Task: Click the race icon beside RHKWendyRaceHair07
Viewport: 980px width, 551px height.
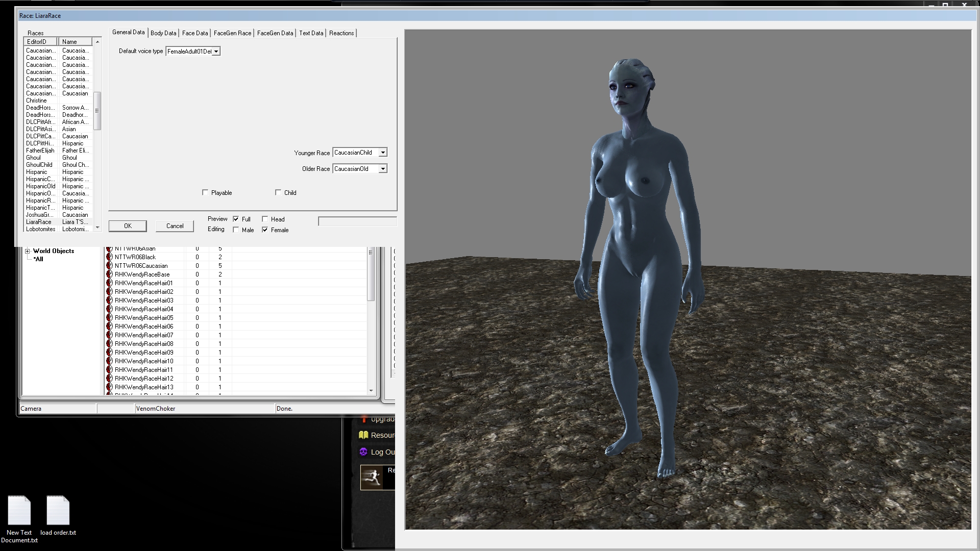Action: pos(109,335)
